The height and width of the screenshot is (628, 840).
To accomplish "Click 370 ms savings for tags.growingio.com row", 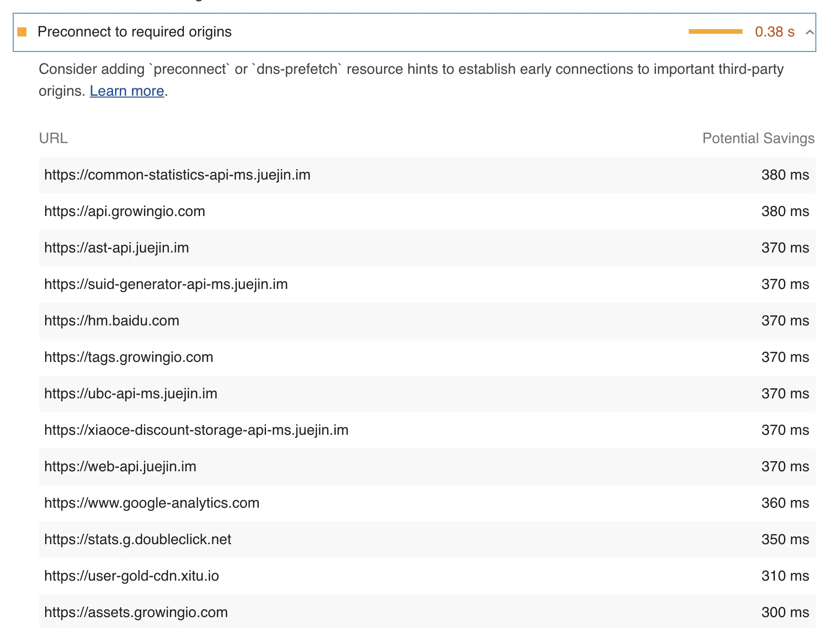I will (x=785, y=357).
